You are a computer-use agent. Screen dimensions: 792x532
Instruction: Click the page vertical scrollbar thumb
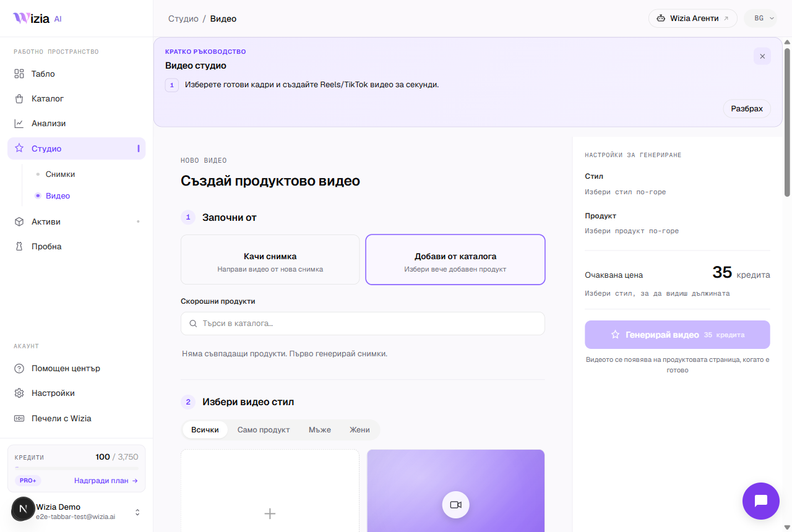tap(787, 122)
